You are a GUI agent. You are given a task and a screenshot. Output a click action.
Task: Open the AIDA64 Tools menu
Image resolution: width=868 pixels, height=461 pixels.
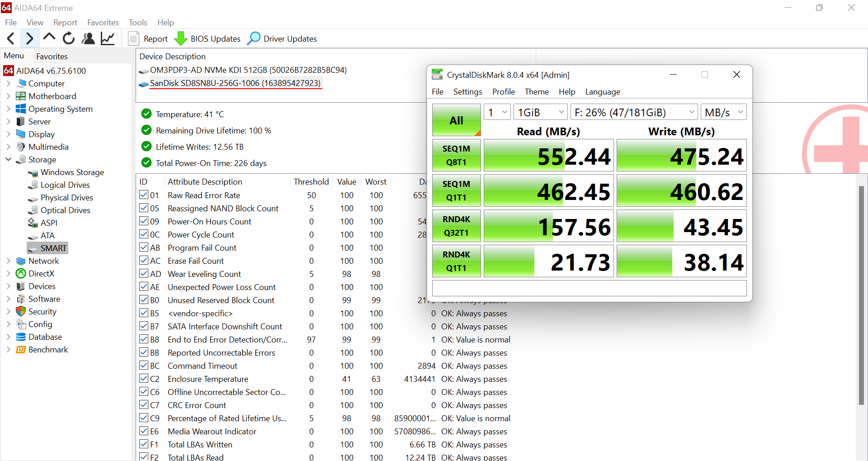pyautogui.click(x=138, y=23)
